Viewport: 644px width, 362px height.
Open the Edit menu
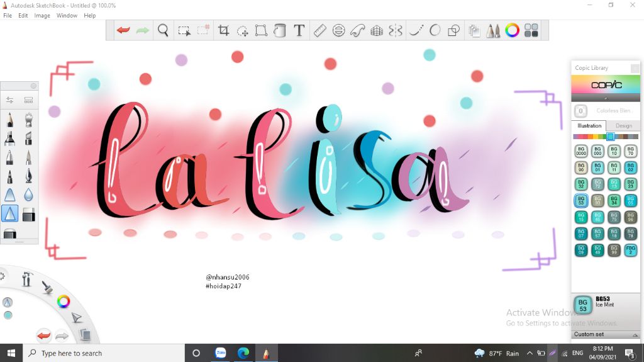click(x=23, y=16)
